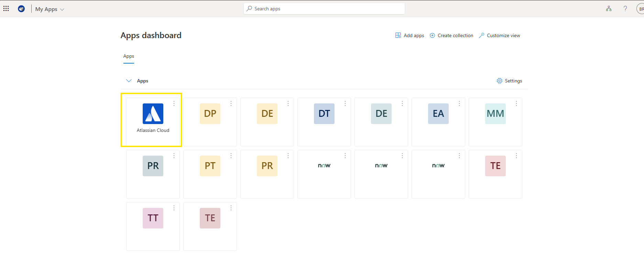The width and height of the screenshot is (644, 257).
Task: Click the EA app tile icon
Action: point(438,114)
